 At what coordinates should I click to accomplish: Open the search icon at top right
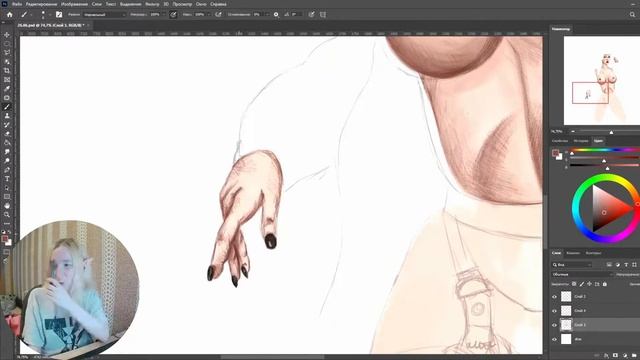632,14
